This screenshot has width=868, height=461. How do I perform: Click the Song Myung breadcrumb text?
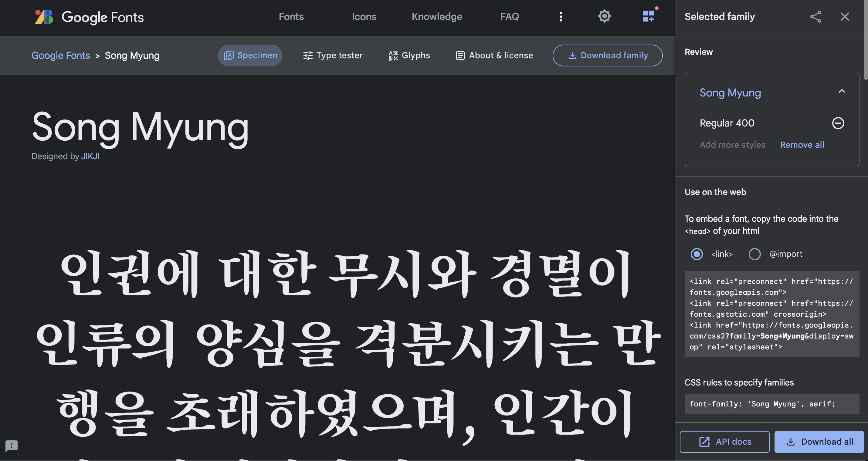click(132, 56)
